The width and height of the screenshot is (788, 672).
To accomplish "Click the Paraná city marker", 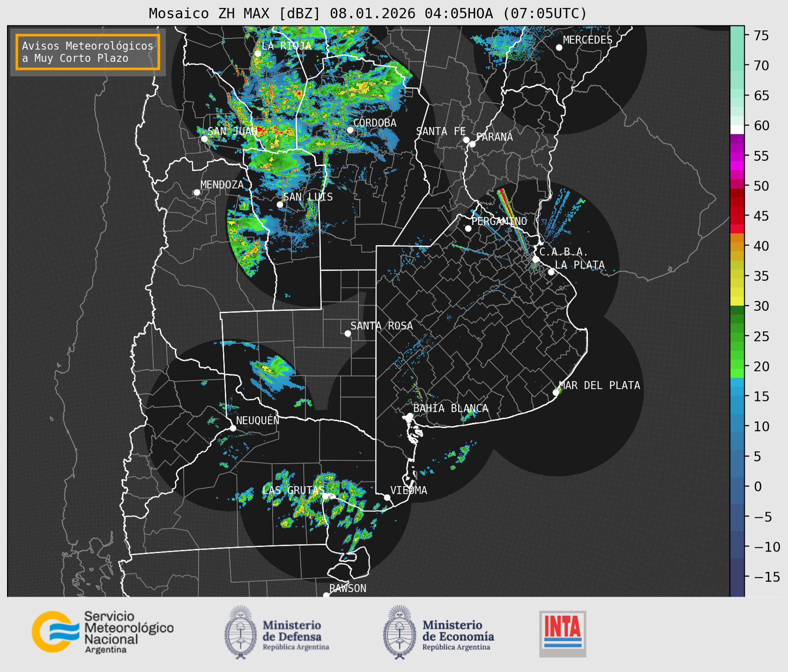I will point(472,144).
